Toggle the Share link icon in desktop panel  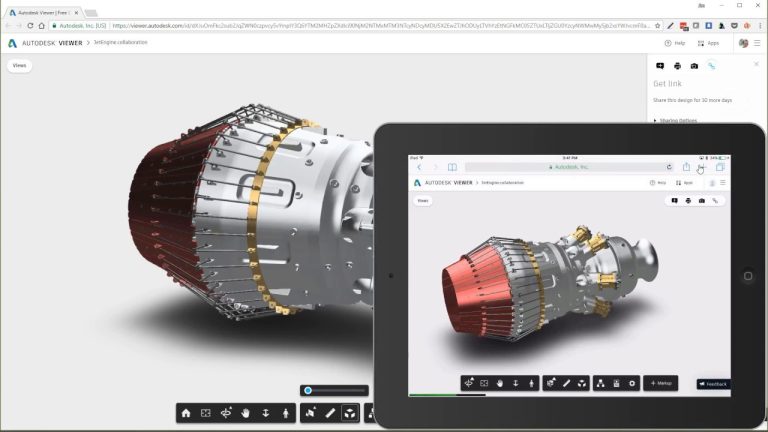712,66
